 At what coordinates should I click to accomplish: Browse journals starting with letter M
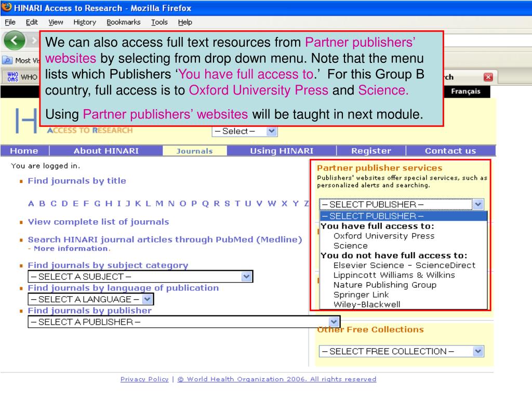[159, 204]
